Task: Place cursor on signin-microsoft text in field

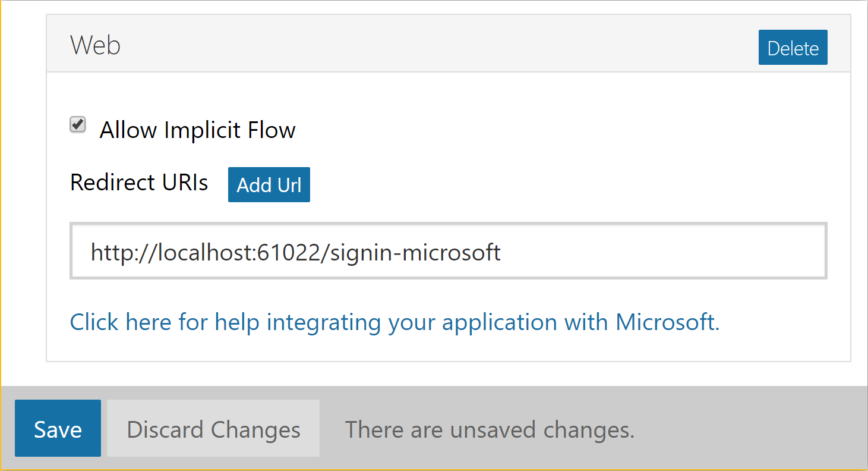Action: click(x=415, y=252)
